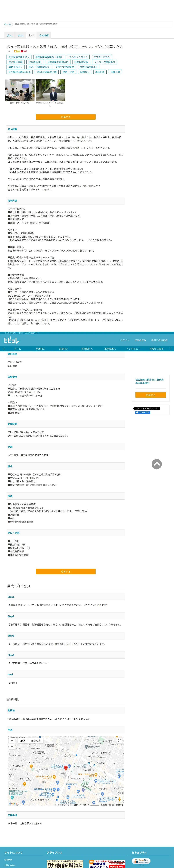
Task: Open the 会社情報 tab
Action: [x=44, y=35]
